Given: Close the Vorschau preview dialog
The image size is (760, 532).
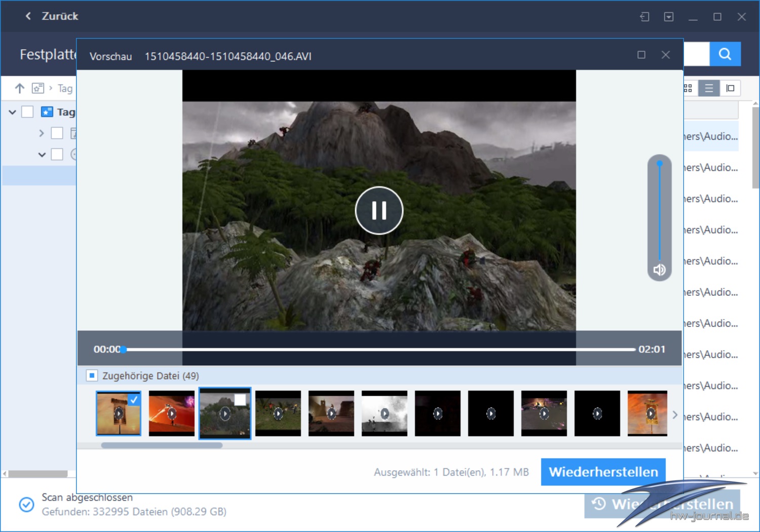Looking at the screenshot, I should (x=666, y=55).
